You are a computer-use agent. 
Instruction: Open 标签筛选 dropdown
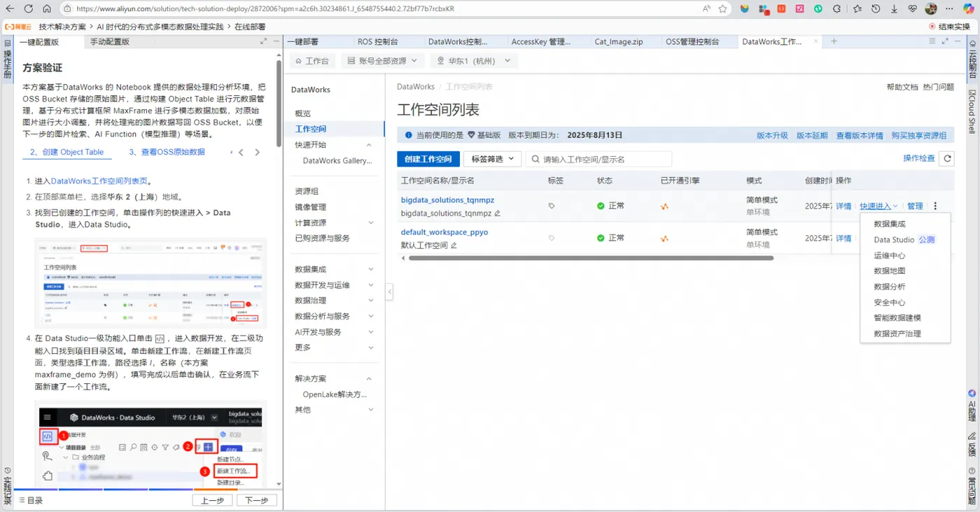(x=492, y=159)
